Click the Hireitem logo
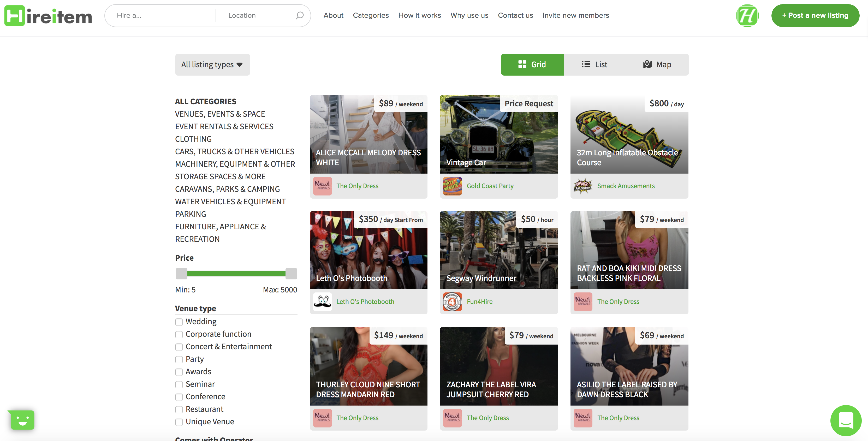This screenshot has width=868, height=441. coord(48,15)
